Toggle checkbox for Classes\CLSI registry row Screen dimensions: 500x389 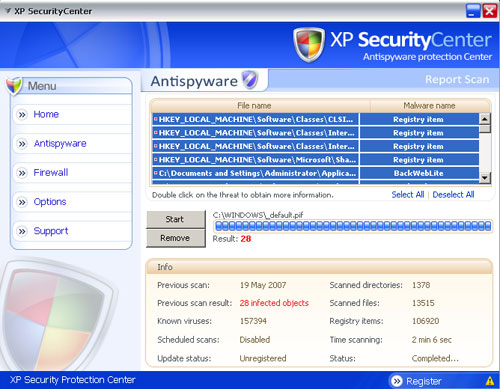(x=155, y=119)
